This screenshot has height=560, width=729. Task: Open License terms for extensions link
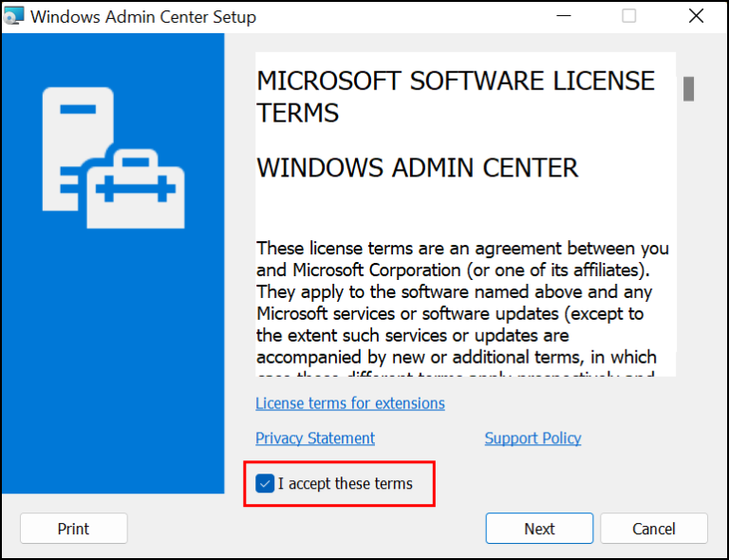(349, 403)
